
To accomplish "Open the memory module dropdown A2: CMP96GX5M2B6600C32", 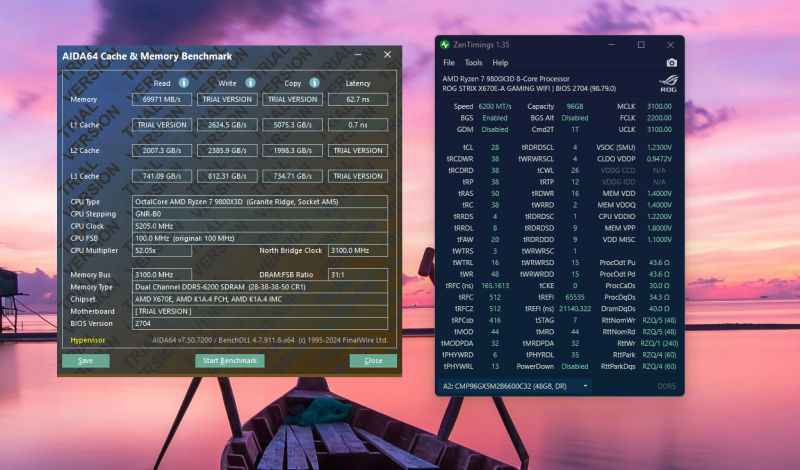I will pyautogui.click(x=515, y=386).
